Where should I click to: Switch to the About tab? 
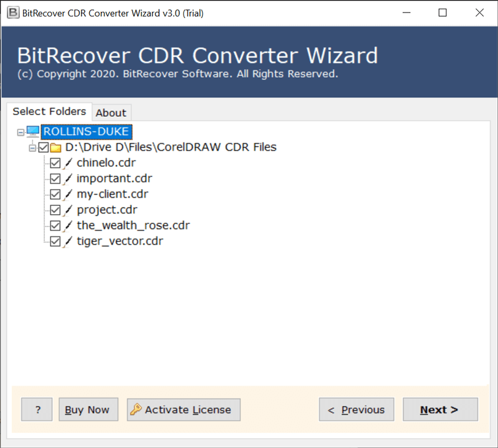(x=111, y=113)
